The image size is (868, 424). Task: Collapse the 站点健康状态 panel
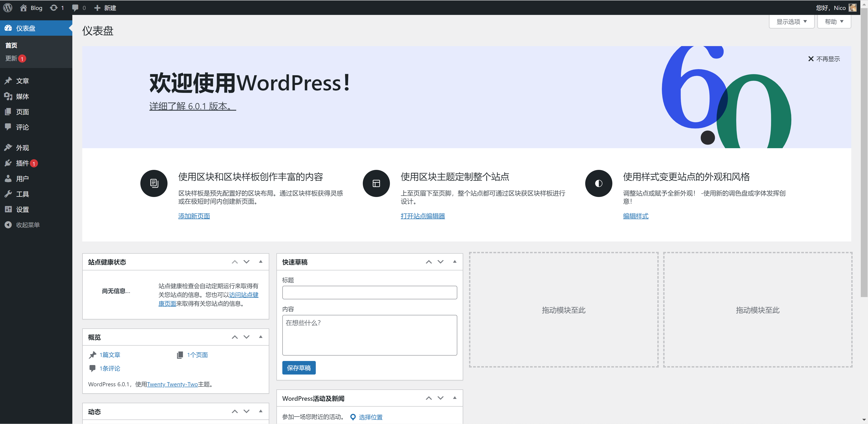coord(260,262)
